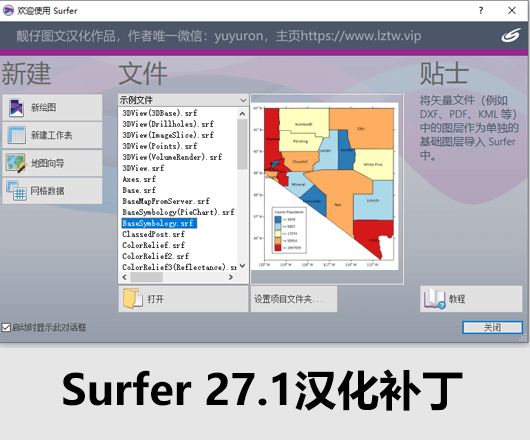Click the Surfer logo in title bar
Viewport: 530px width, 440px height.
pos(8,10)
